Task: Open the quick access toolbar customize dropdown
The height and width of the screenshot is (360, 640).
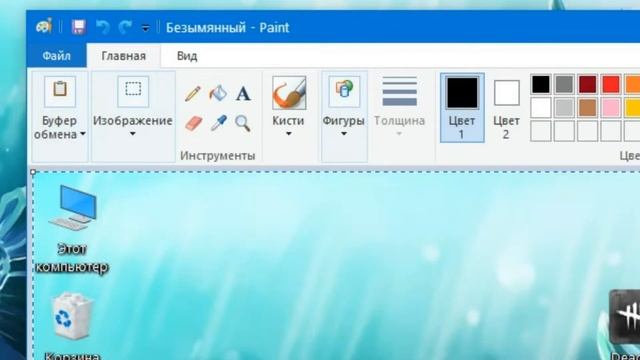Action: coord(145,28)
